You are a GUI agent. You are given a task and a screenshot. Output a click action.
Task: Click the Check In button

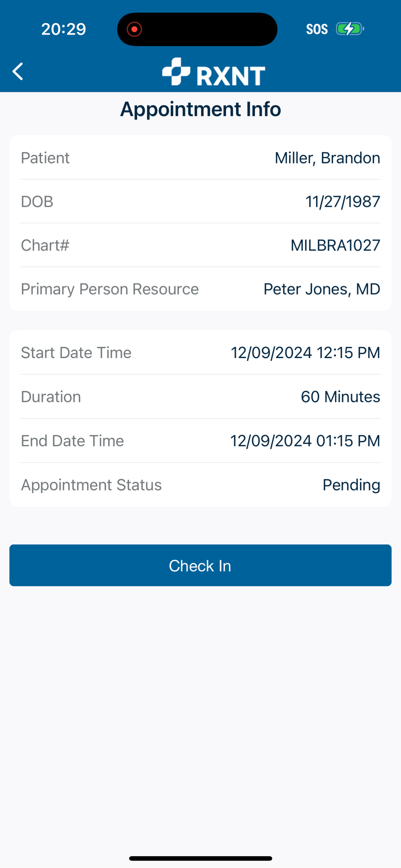(200, 566)
